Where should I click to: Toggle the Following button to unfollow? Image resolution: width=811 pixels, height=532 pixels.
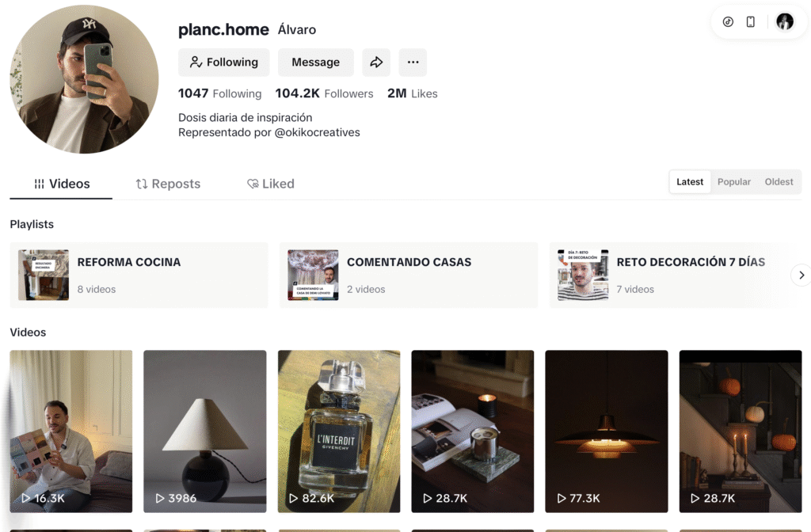pos(224,63)
